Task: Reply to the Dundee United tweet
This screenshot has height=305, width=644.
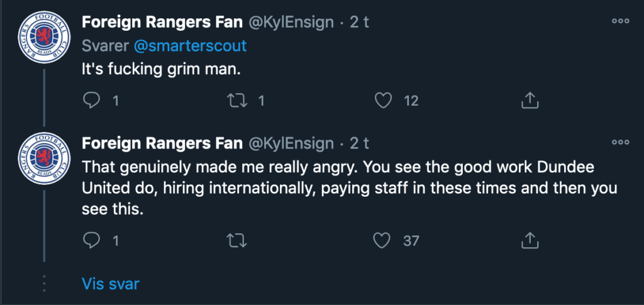Action: tap(91, 240)
